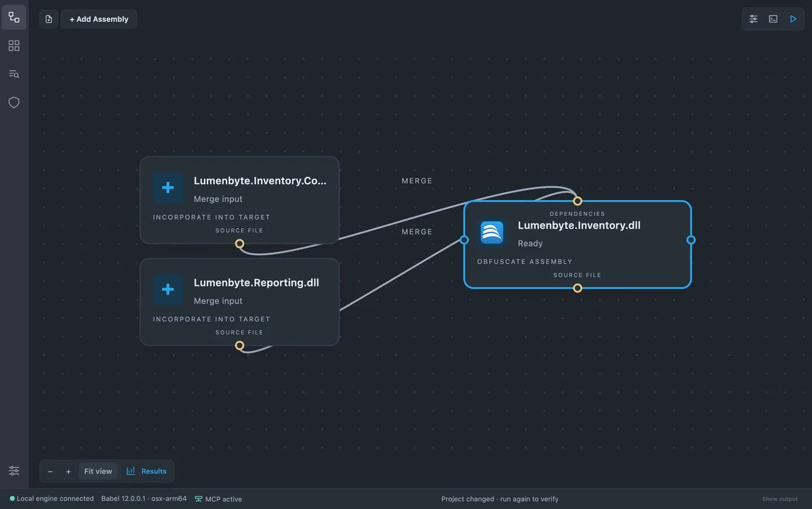Click source file handle of Lumenbyte.Inventory.Co... node
This screenshot has height=509, width=812.
[240, 244]
